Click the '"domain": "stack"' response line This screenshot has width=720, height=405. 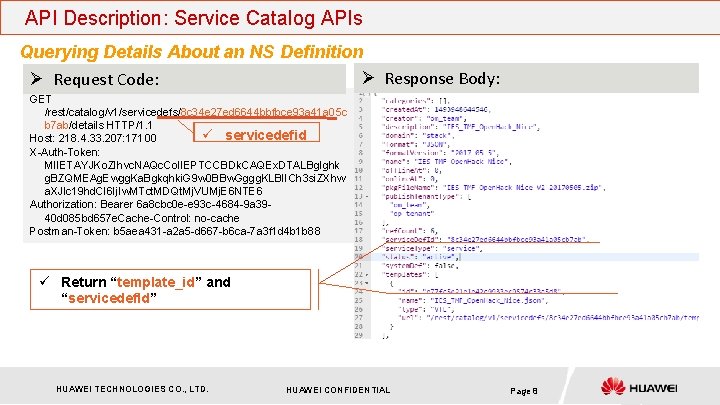tap(418, 135)
